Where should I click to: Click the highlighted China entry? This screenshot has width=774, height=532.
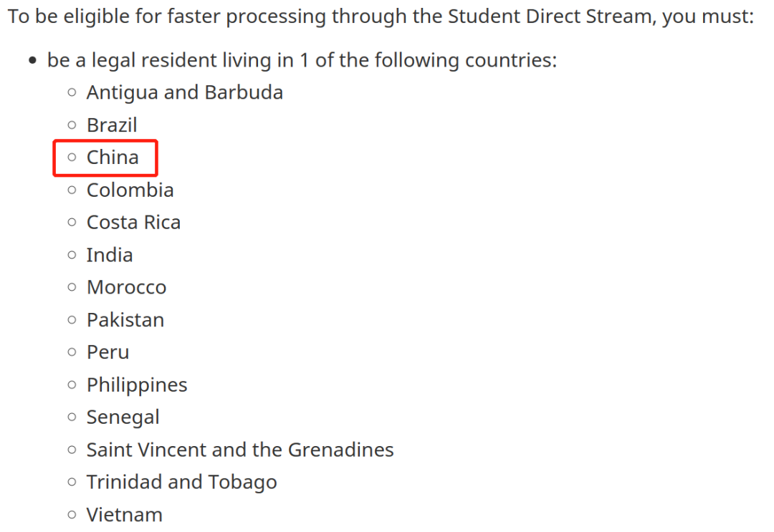coord(113,158)
